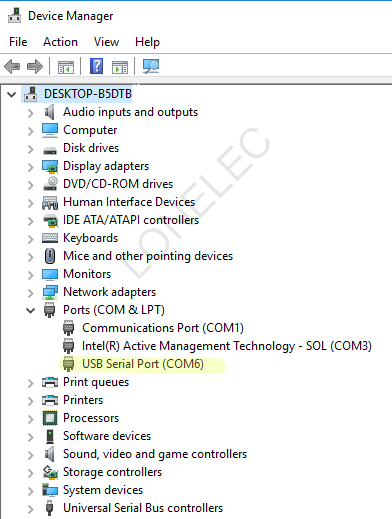Screen dimensions: 392x519
Task: Select Communications Port (COM1) entry
Action: (x=163, y=328)
